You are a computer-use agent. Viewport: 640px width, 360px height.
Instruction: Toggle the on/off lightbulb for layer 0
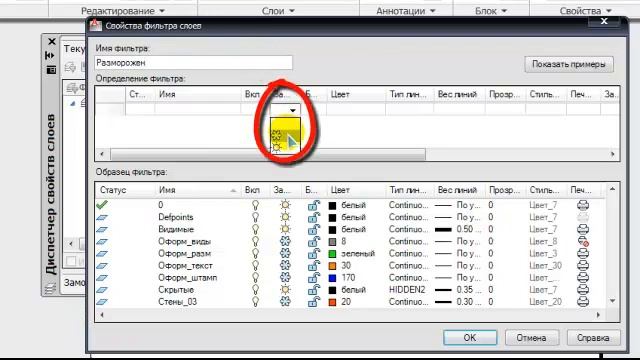(x=255, y=205)
